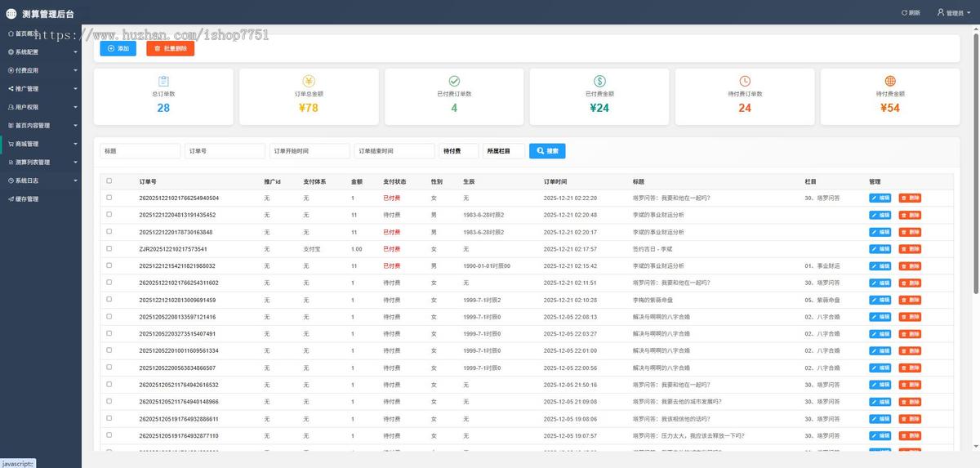The width and height of the screenshot is (980, 468).
Task: Click the trash 删除 icon for the 21:09:08 order
Action: click(x=904, y=402)
